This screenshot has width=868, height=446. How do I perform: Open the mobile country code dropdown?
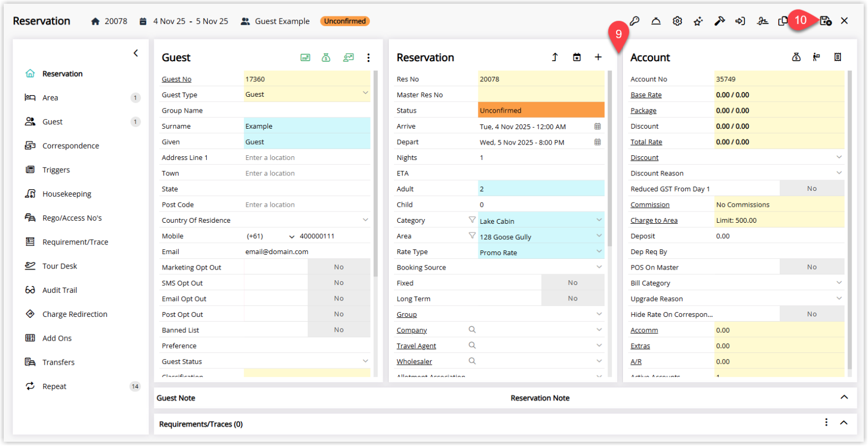coord(291,237)
